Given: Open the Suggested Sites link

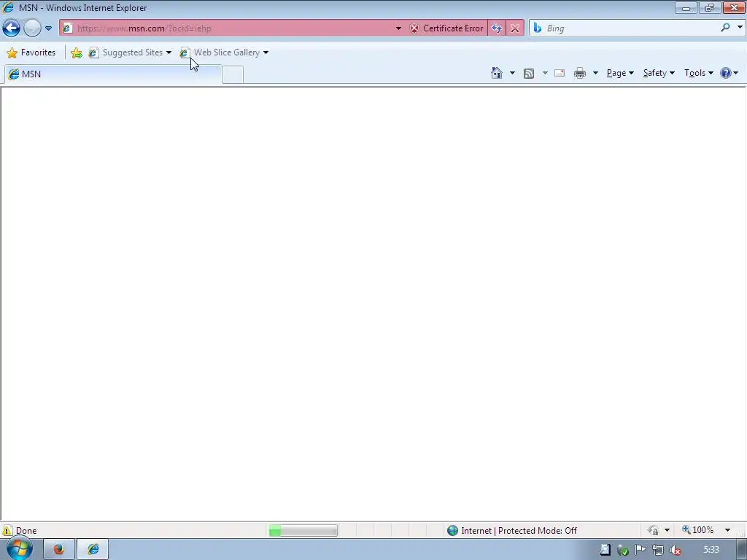Looking at the screenshot, I should coord(126,52).
